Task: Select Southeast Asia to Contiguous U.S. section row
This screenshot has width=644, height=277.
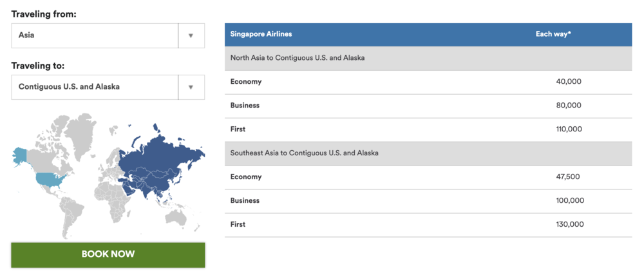Action: [304, 153]
